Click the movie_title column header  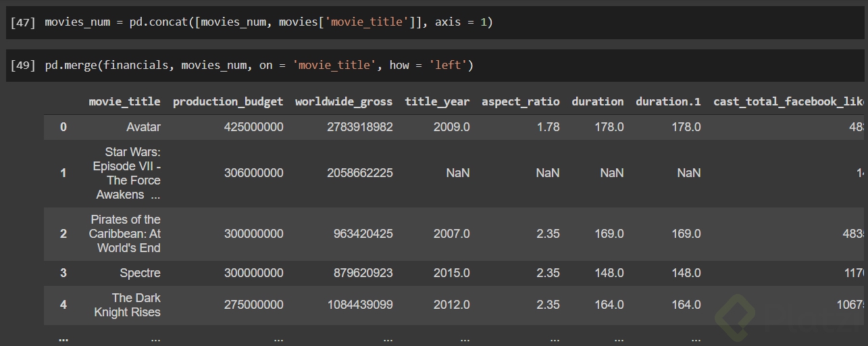click(x=124, y=101)
